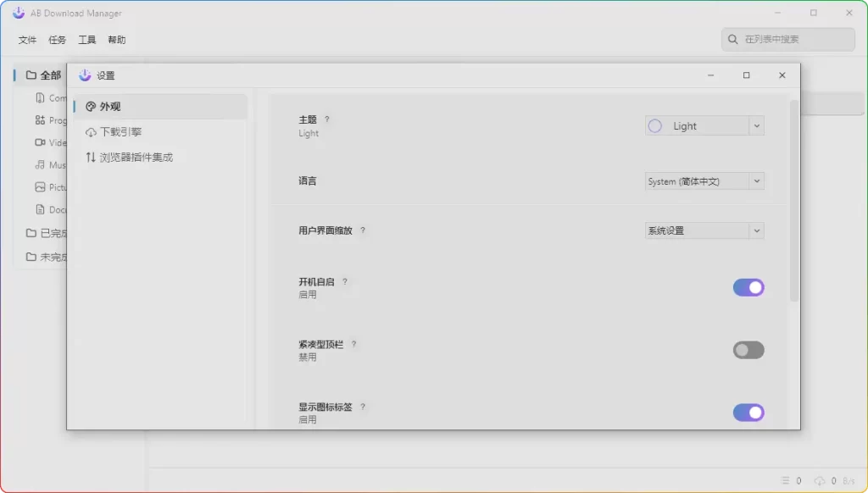Image resolution: width=868 pixels, height=493 pixels.
Task: Click the pictures icon in sidebar
Action: [40, 187]
